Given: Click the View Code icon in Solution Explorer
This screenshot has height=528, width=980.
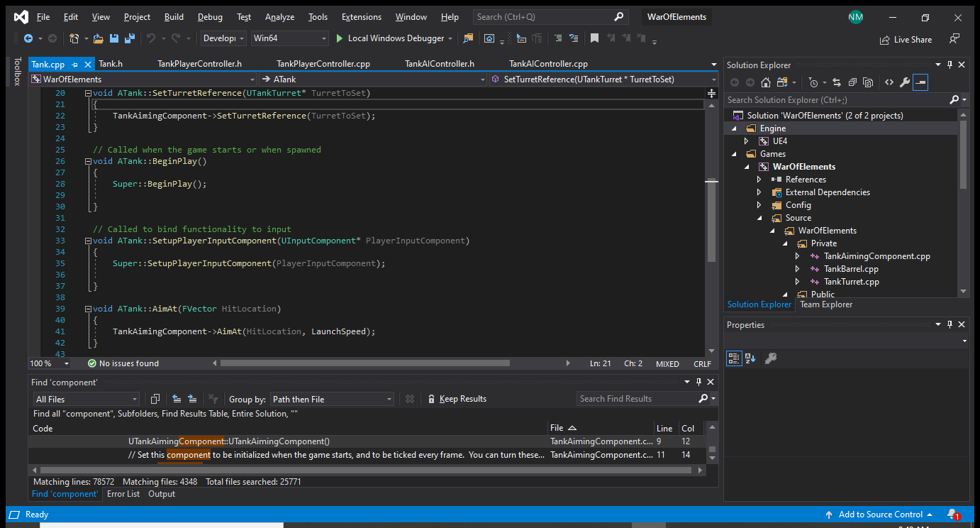Looking at the screenshot, I should [x=889, y=82].
